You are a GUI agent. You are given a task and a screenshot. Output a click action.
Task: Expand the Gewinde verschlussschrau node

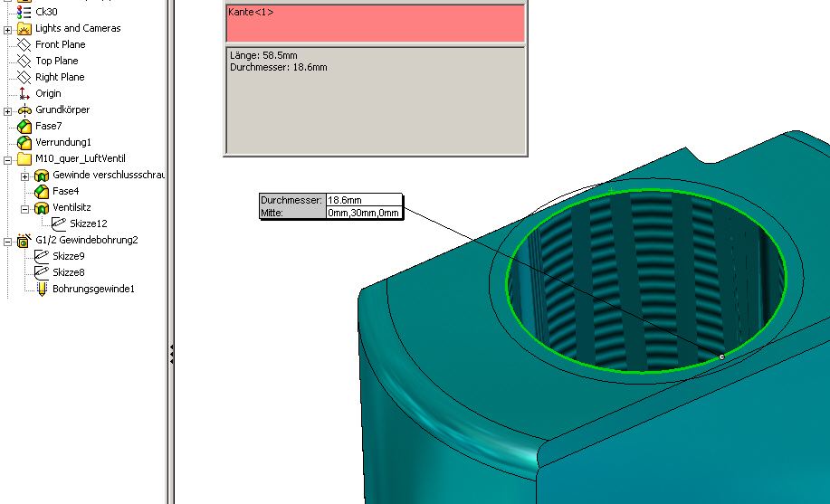pyautogui.click(x=24, y=176)
